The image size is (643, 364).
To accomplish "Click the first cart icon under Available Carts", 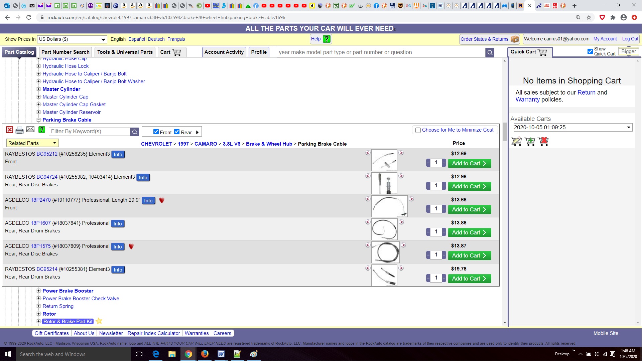I will pos(517,142).
